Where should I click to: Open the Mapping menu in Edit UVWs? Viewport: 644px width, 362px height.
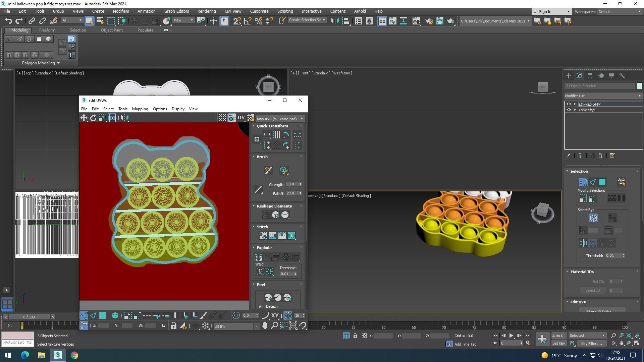pyautogui.click(x=140, y=109)
